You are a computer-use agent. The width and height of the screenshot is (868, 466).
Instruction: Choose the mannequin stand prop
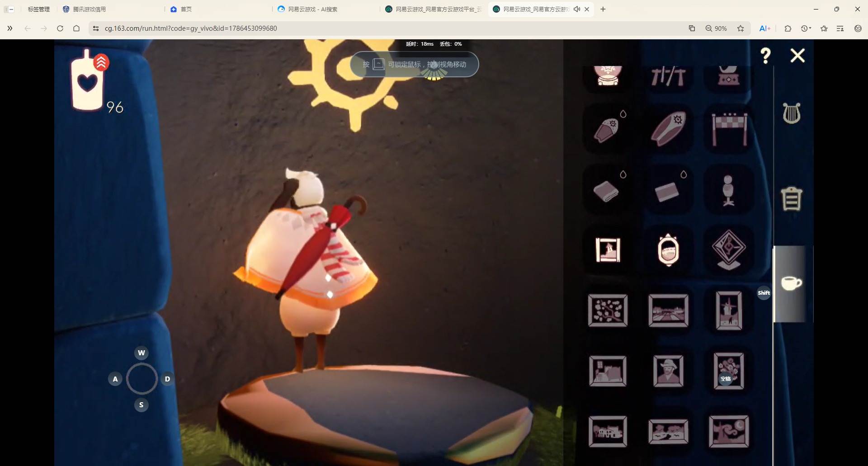(728, 190)
